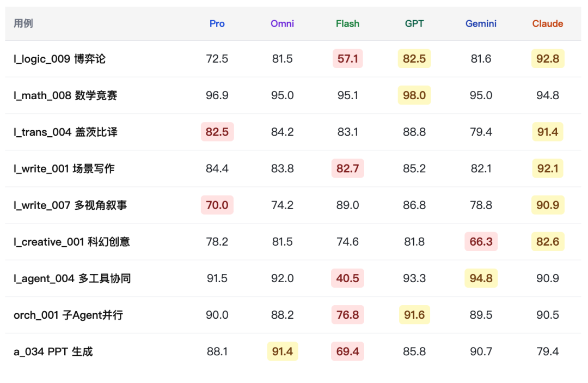Select the orch_001 子Agent并行 row label
Viewport: 588px width, 383px height.
click(68, 315)
